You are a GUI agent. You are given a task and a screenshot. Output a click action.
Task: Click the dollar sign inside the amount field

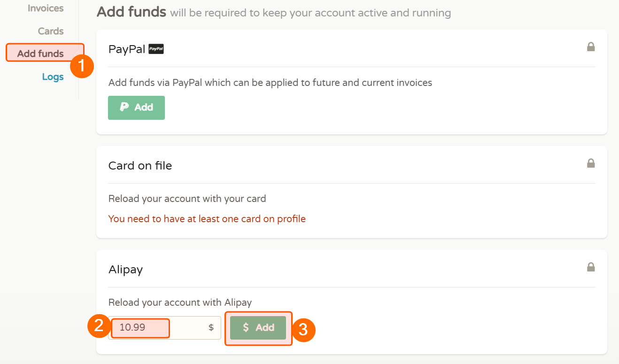pos(211,328)
